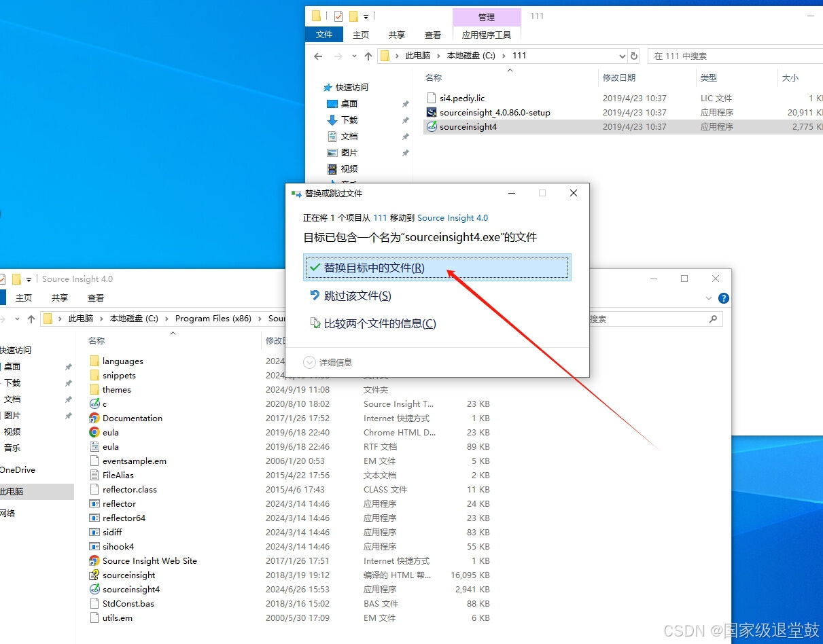Screen dimensions: 823x644
Task: Open the address history dropdown in the 111 window
Action: point(622,56)
